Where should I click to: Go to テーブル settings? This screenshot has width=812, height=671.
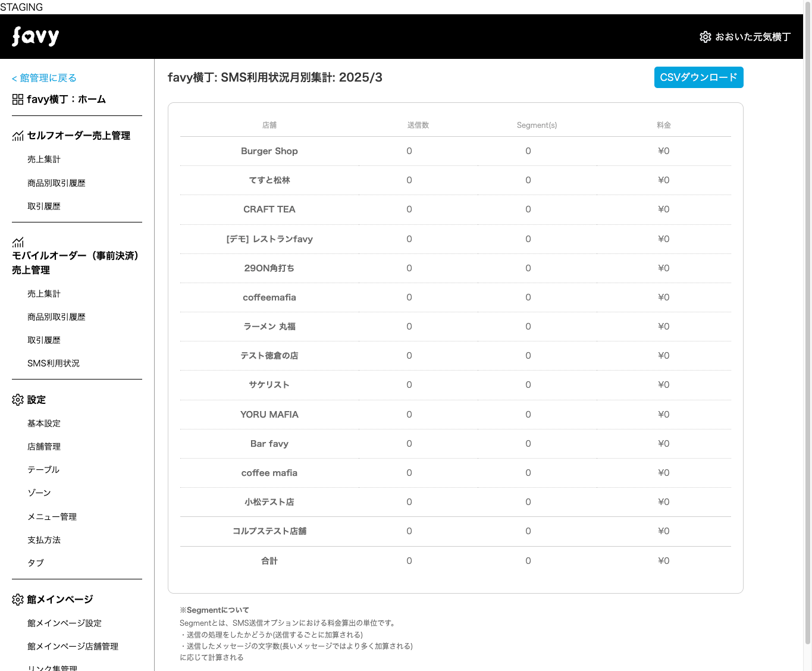[x=43, y=470]
